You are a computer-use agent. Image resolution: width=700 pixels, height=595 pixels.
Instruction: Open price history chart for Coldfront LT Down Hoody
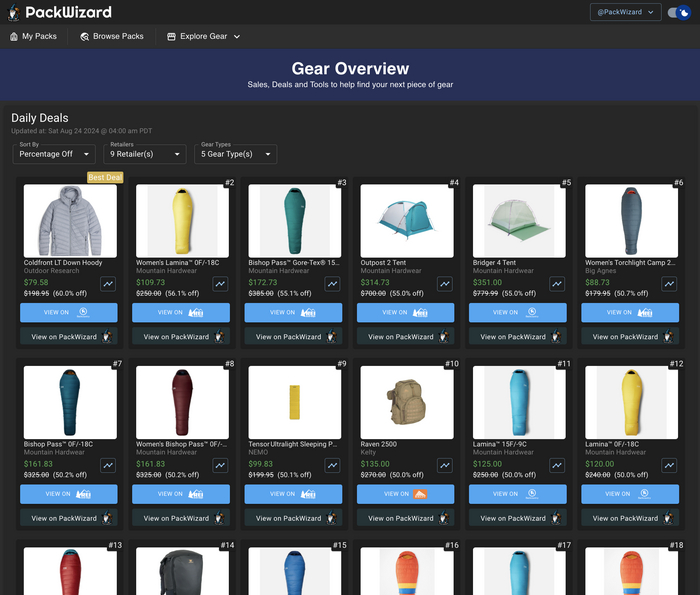(109, 284)
